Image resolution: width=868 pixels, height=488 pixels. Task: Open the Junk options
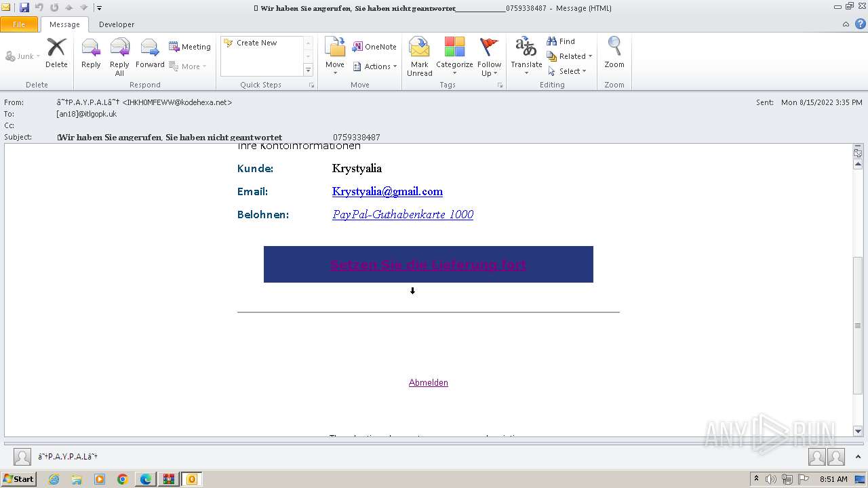coord(23,56)
